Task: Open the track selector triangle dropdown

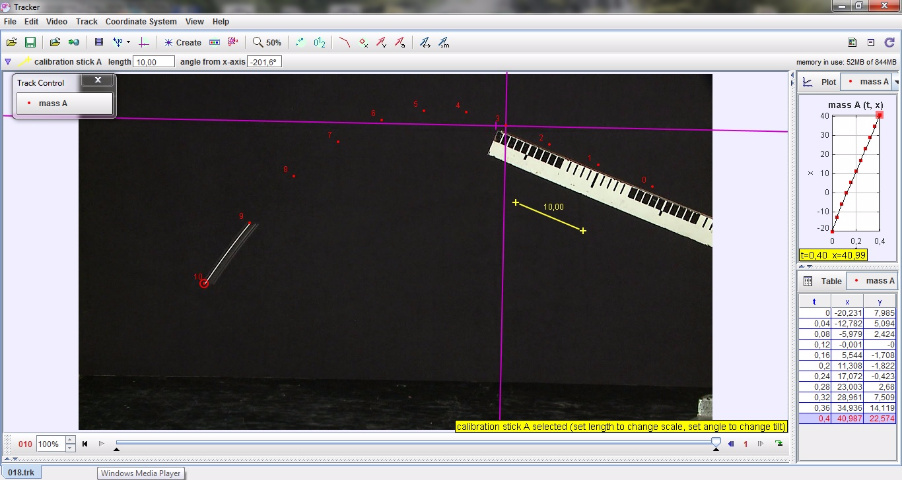Action: (8, 62)
